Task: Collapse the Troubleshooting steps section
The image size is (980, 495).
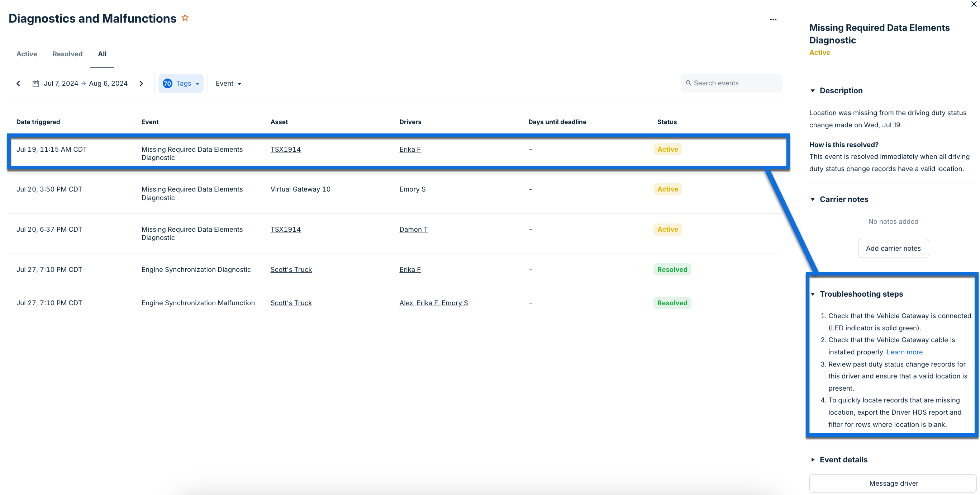Action: (x=813, y=294)
